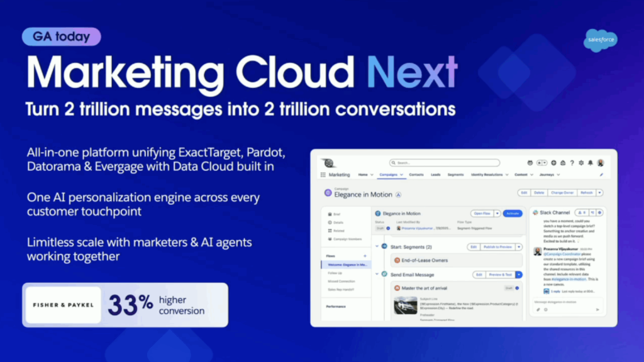Open dropdown next to Preview & Test

point(519,275)
